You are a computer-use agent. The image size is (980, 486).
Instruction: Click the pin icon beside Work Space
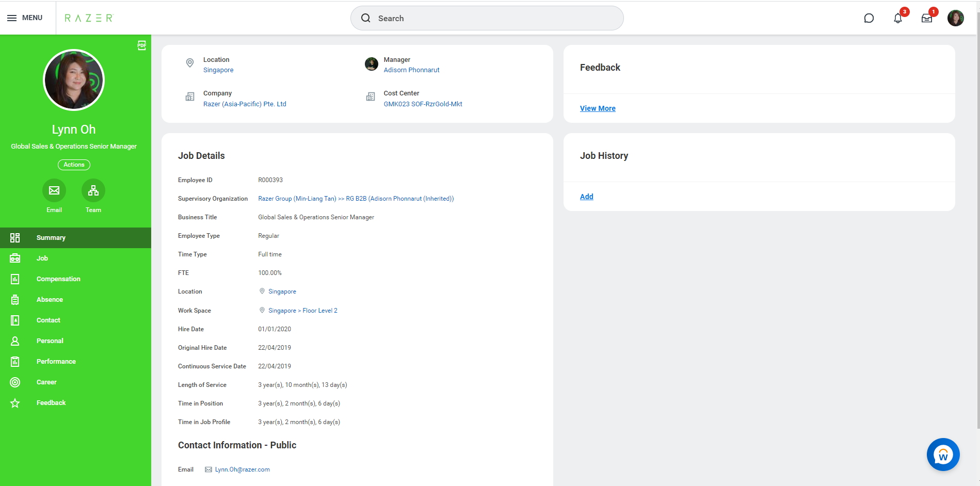[x=262, y=310]
